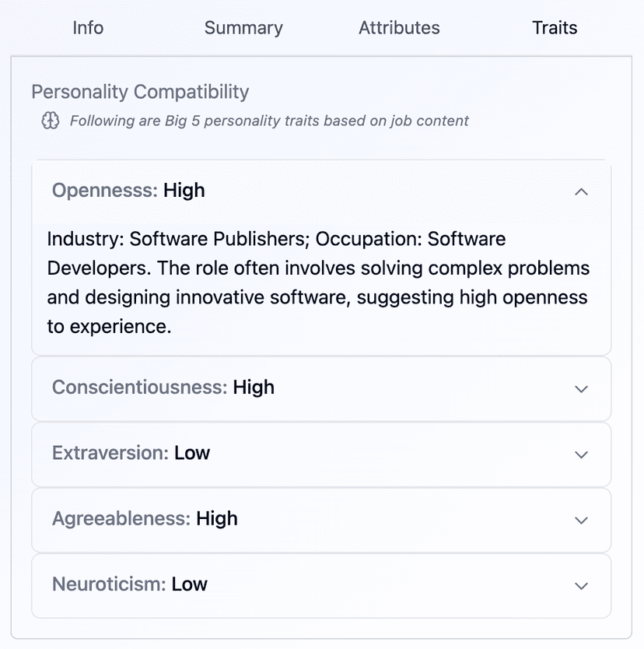The width and height of the screenshot is (644, 649).
Task: Switch to the Info tab
Action: pos(88,28)
